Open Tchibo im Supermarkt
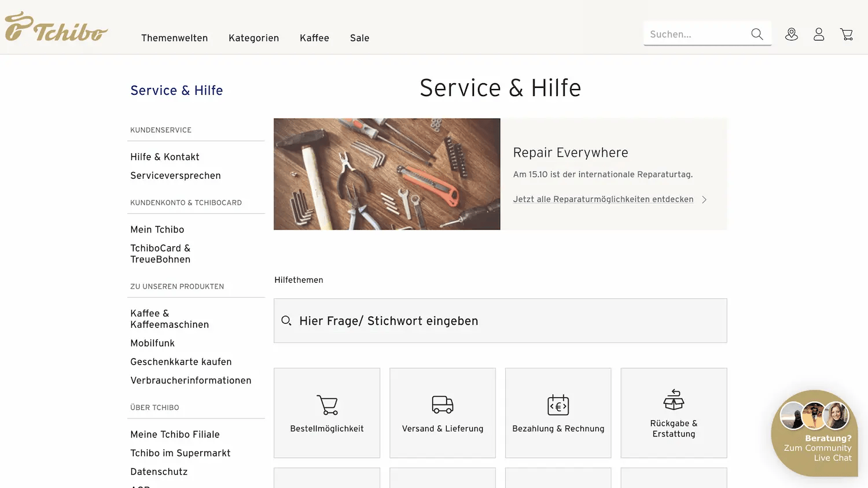This screenshot has width=868, height=488. 181,453
